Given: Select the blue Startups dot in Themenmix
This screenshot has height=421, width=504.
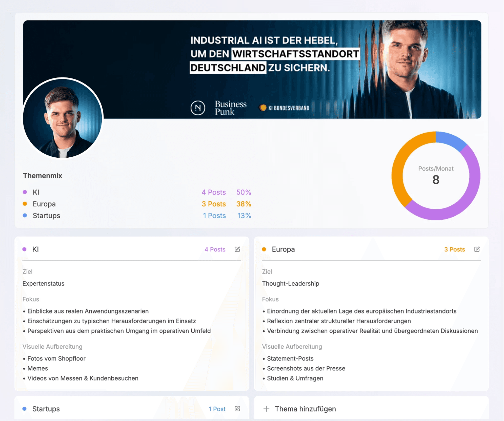Looking at the screenshot, I should pyautogui.click(x=25, y=215).
